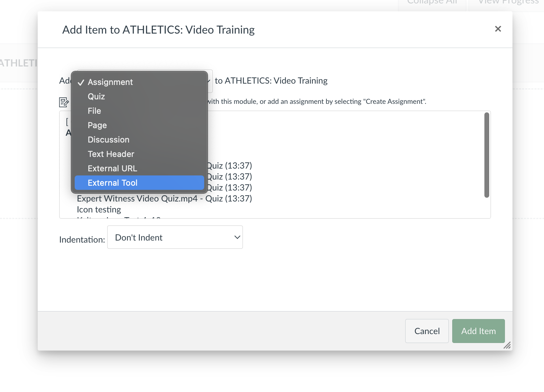Viewport: 544px width, 392px height.
Task: Select the Icon testing list entry
Action: pyautogui.click(x=99, y=210)
